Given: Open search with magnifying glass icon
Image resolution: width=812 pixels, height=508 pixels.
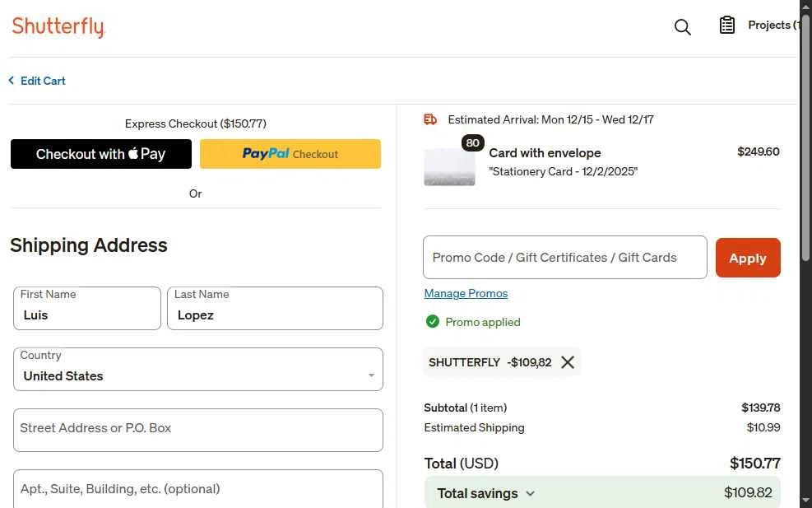Looking at the screenshot, I should pos(682,27).
